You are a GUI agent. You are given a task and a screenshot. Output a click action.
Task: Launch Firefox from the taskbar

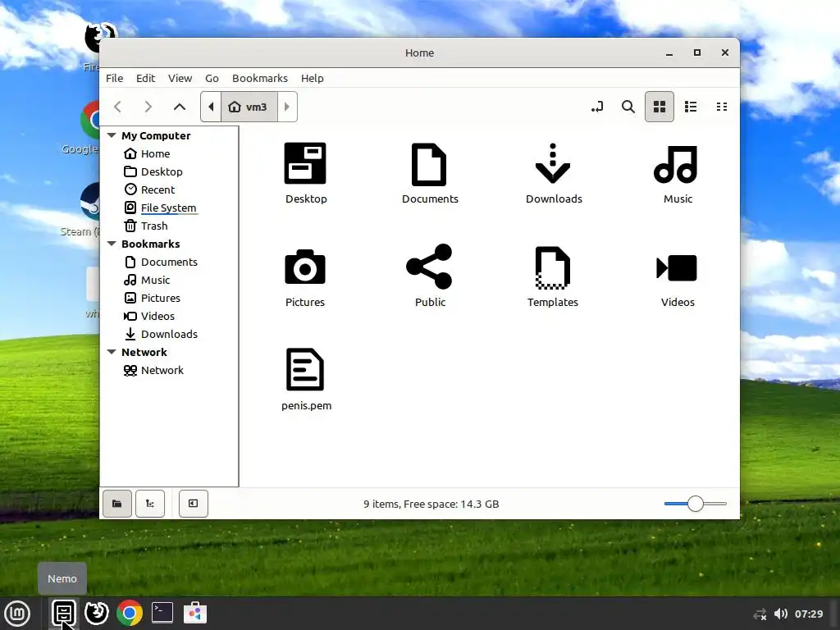pyautogui.click(x=97, y=614)
